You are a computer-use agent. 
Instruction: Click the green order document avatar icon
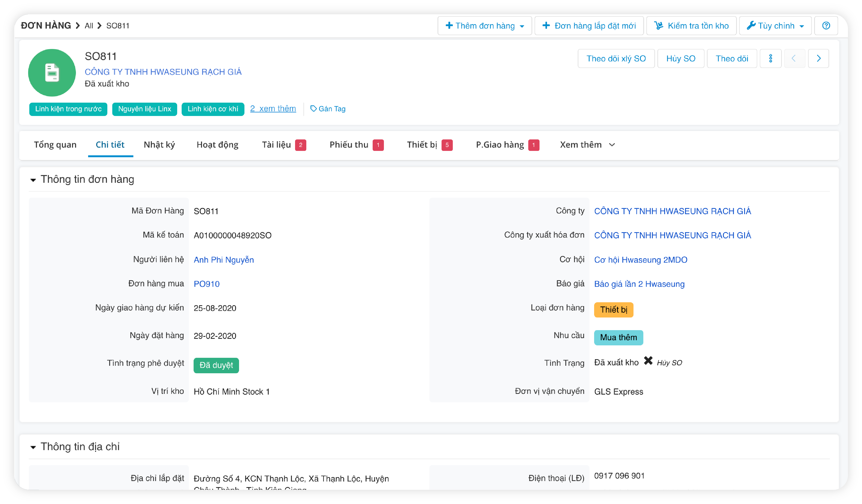coord(52,72)
